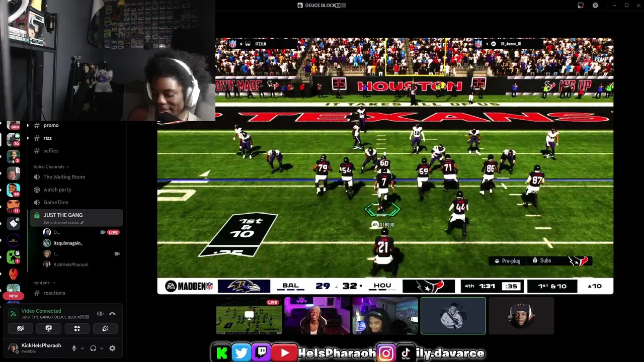The image size is (644, 362).
Task: Click the hashtag icon next to promo
Action: tap(37, 125)
